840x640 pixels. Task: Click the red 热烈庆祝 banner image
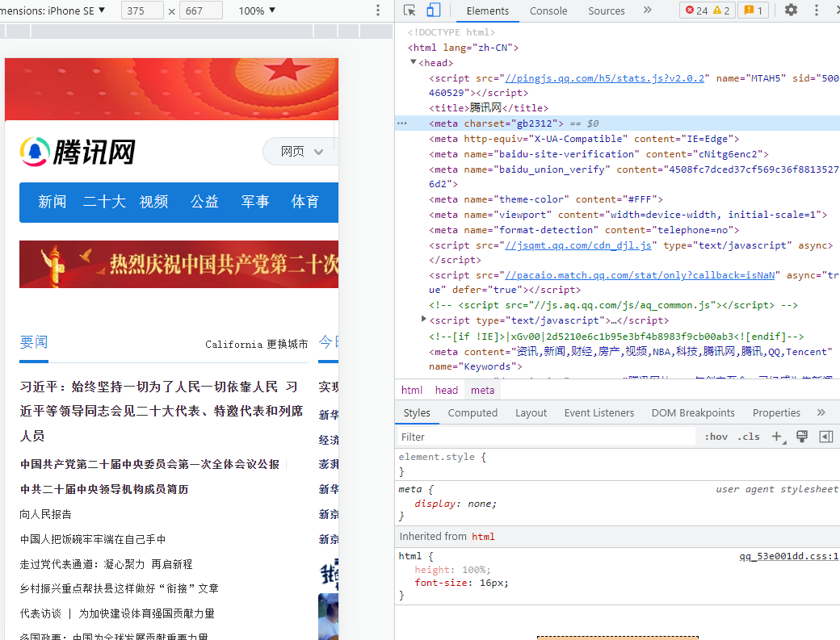[179, 265]
